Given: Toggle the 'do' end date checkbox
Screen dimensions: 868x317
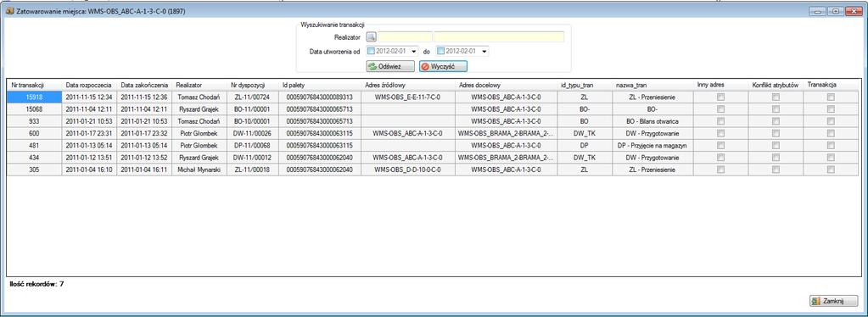Looking at the screenshot, I should [440, 52].
